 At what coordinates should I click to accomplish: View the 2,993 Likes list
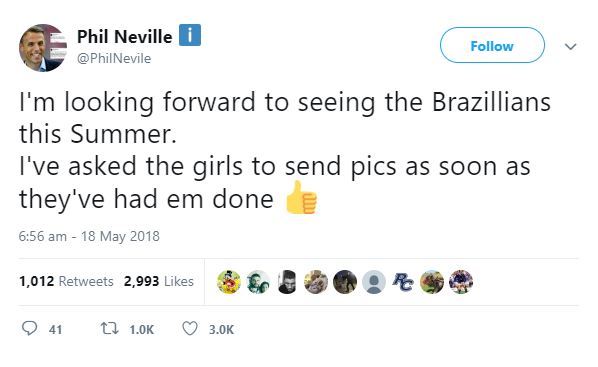click(x=159, y=281)
